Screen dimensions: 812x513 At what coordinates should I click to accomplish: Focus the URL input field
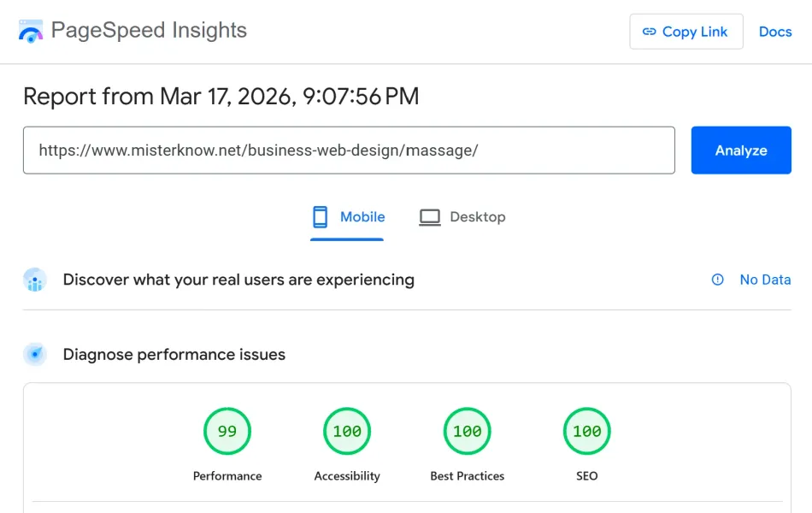[349, 150]
